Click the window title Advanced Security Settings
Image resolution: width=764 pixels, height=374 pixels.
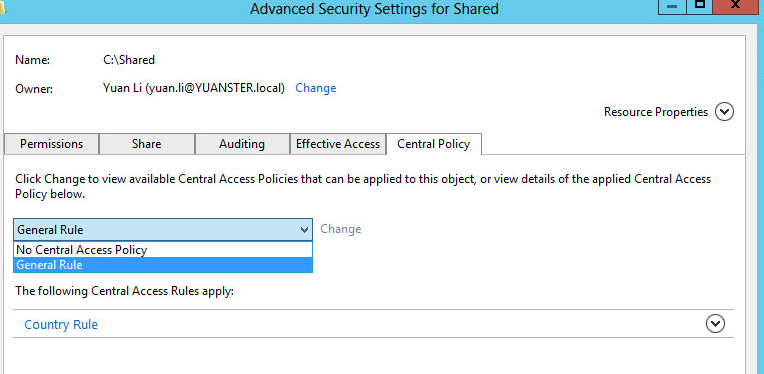click(374, 9)
